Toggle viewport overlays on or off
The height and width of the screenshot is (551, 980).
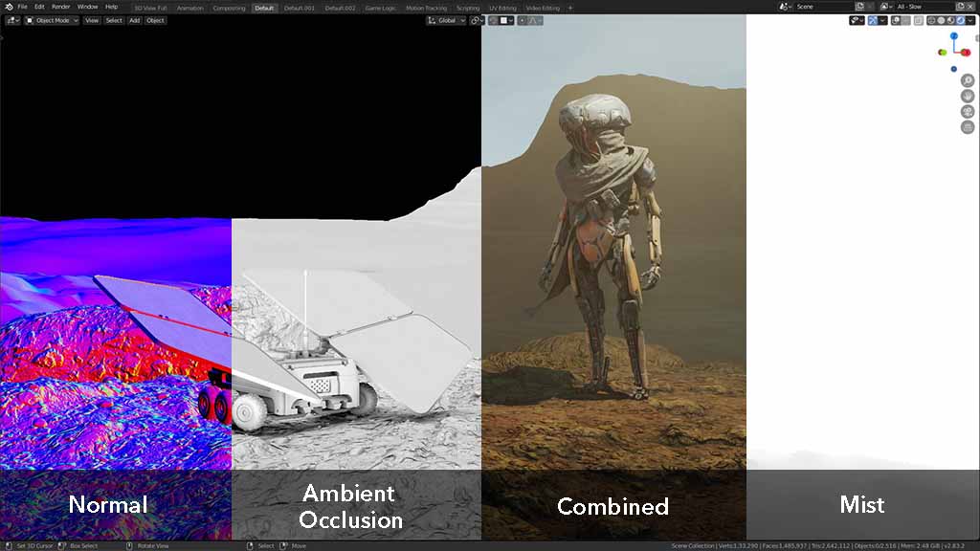897,20
